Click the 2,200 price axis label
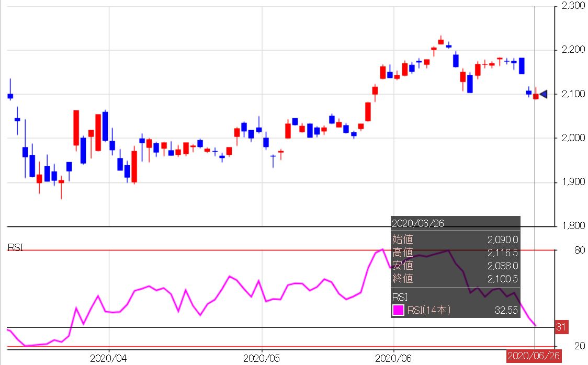Viewport: 588px width, 365px height. point(573,50)
